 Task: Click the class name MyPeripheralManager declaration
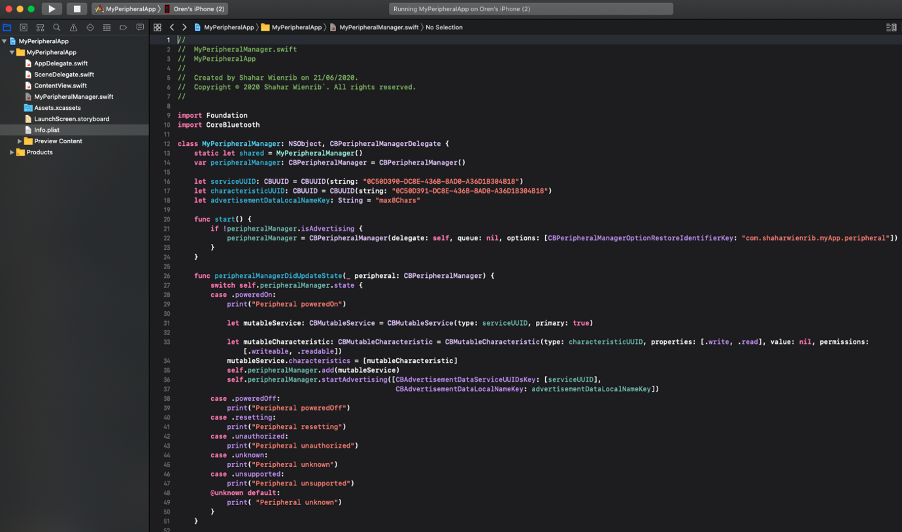241,144
